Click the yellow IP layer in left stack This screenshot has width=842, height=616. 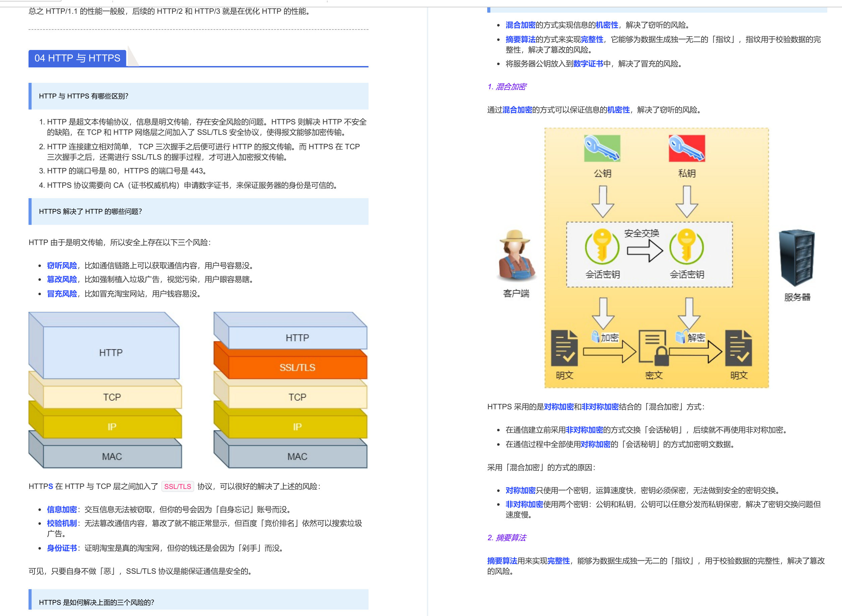(x=112, y=427)
